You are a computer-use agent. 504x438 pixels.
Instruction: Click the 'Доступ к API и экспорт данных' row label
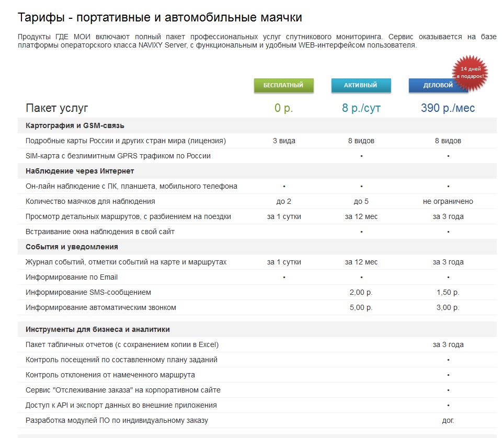click(x=121, y=405)
